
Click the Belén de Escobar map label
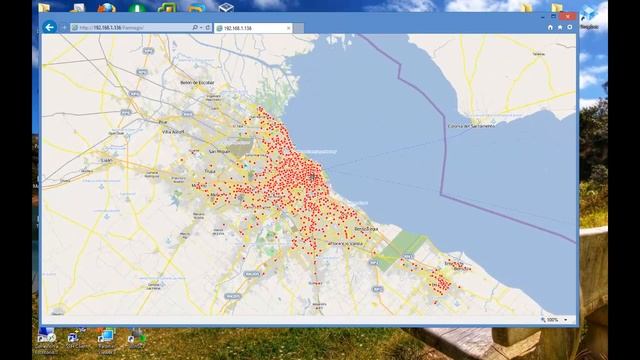(197, 83)
